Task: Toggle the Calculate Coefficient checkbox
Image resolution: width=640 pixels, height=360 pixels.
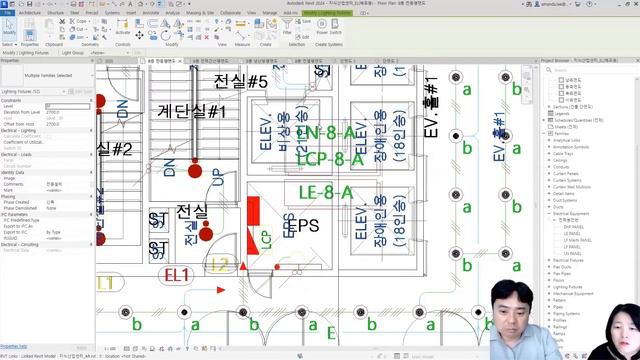Action: (x=49, y=136)
